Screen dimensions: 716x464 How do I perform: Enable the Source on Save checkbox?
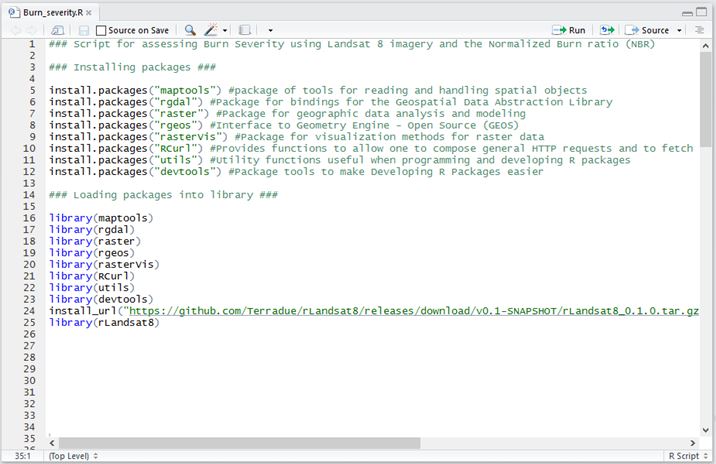tap(101, 30)
